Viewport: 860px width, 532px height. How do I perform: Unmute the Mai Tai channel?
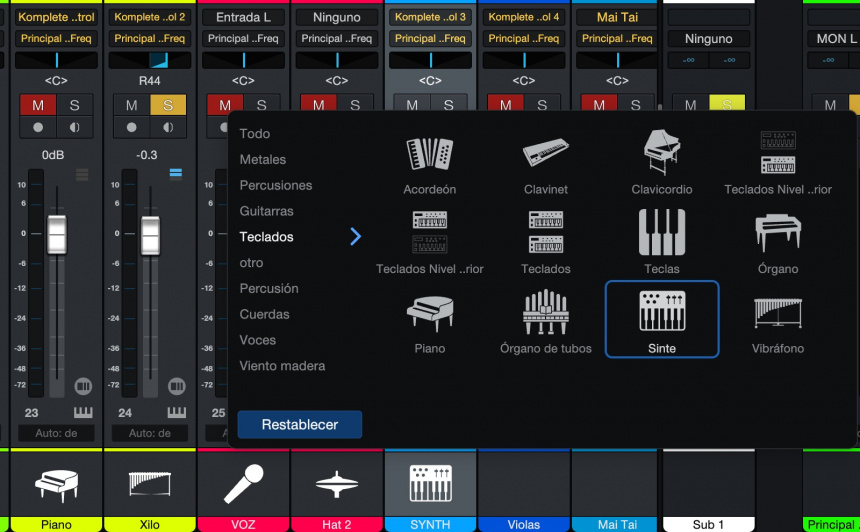599,104
